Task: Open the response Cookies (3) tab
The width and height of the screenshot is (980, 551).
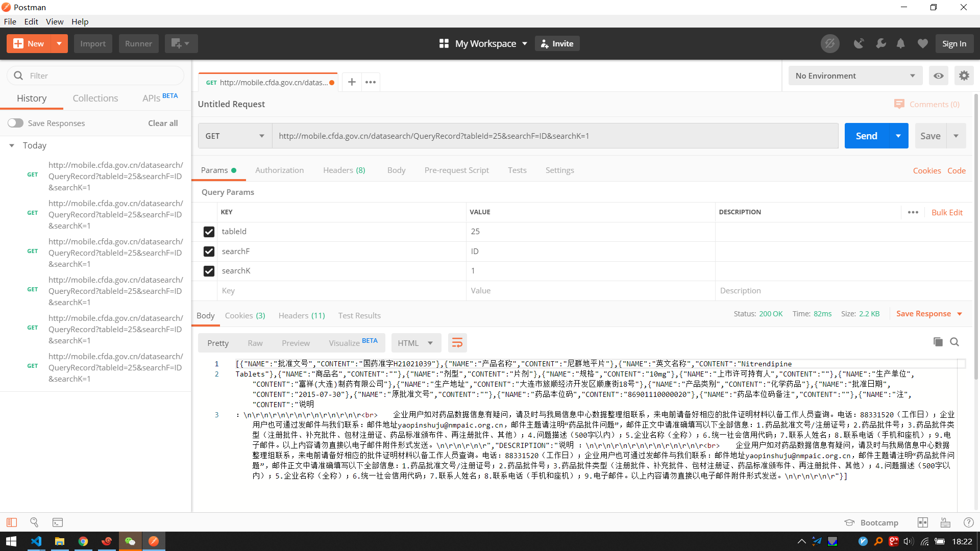Action: pyautogui.click(x=245, y=315)
